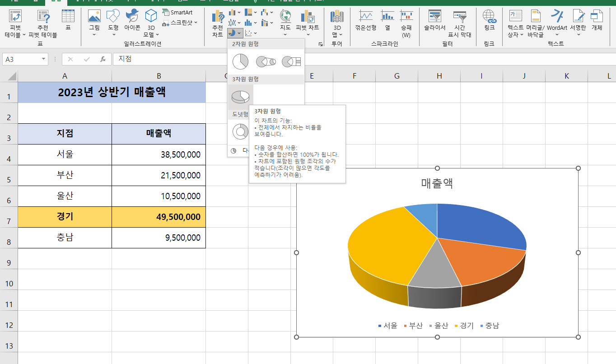
Task: Open the 3D Models (3D 모델) button
Action: 151,23
